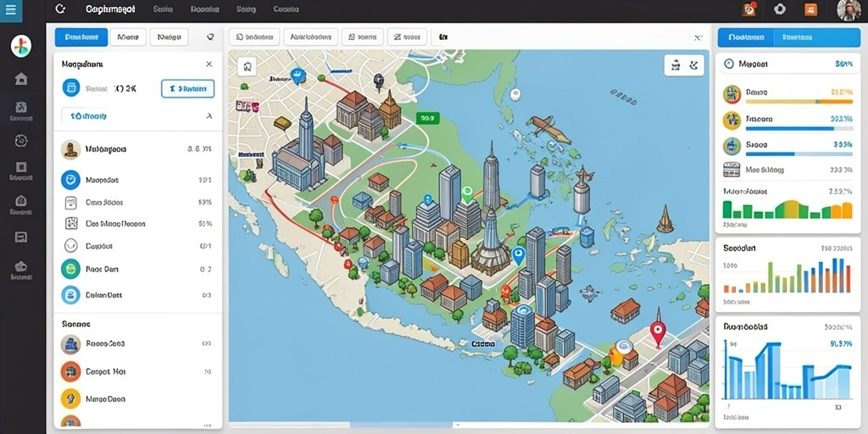Select the list row with yellow circle icon
The image size is (868, 434).
point(137,398)
